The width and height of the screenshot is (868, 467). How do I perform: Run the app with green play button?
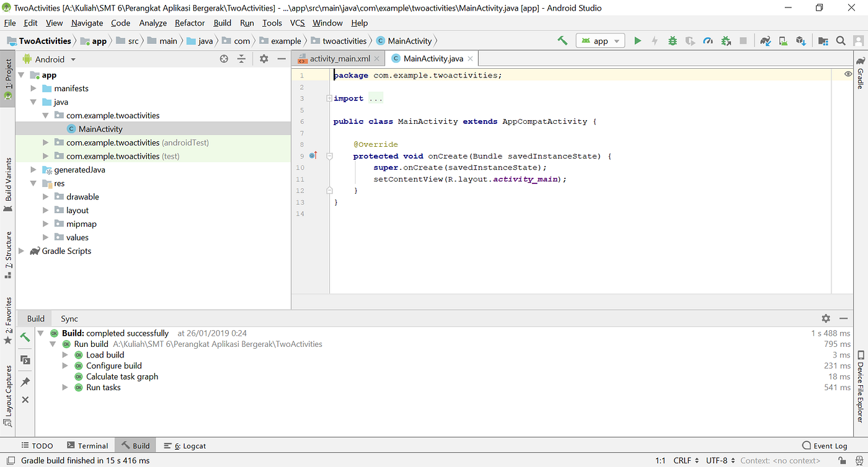[x=637, y=41]
